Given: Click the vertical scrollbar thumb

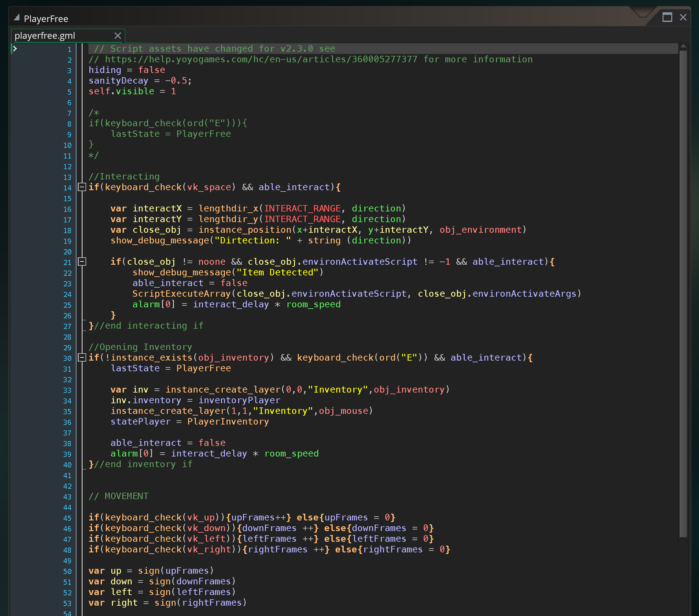Looking at the screenshot, I should 683,294.
